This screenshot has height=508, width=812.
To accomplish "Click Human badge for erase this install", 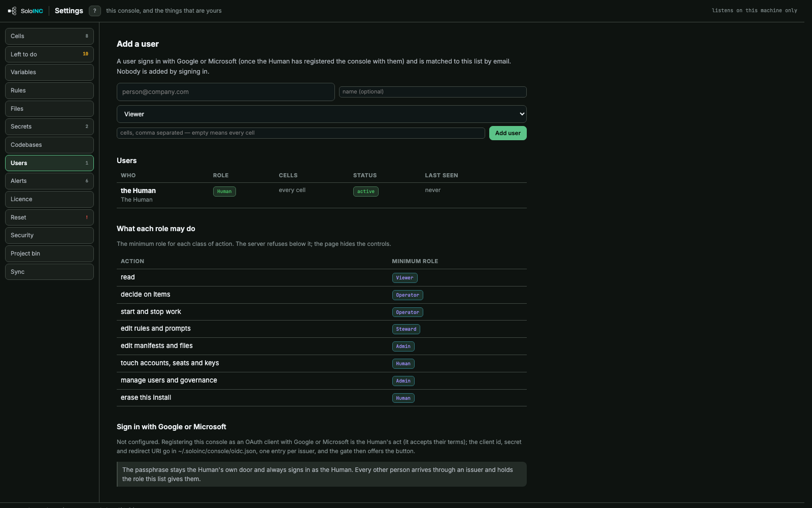I will point(403,398).
